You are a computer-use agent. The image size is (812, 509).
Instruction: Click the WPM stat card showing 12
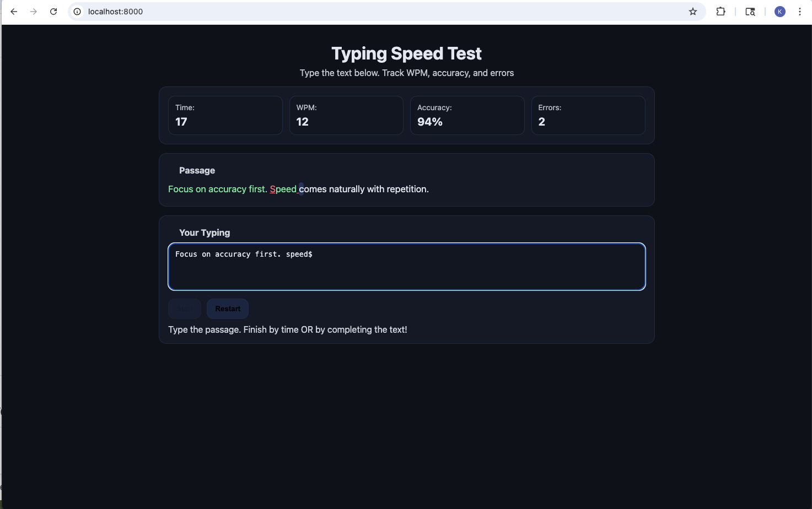coord(346,115)
